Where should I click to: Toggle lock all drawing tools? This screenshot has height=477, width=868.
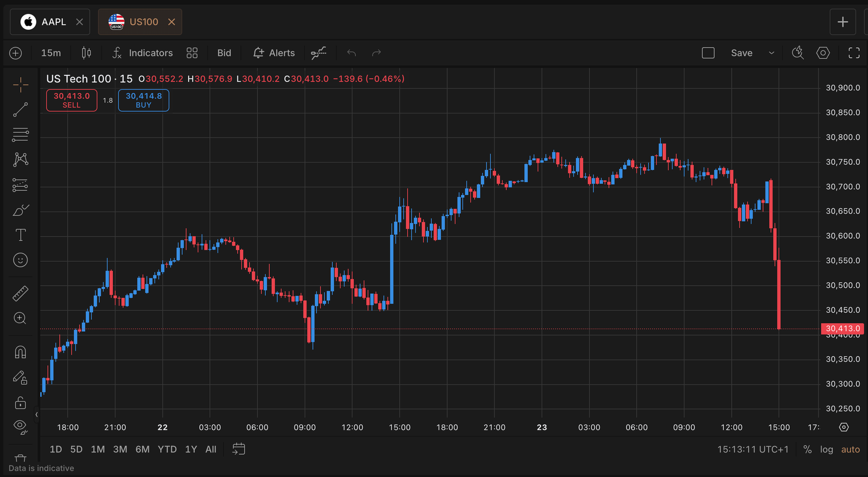(21, 403)
